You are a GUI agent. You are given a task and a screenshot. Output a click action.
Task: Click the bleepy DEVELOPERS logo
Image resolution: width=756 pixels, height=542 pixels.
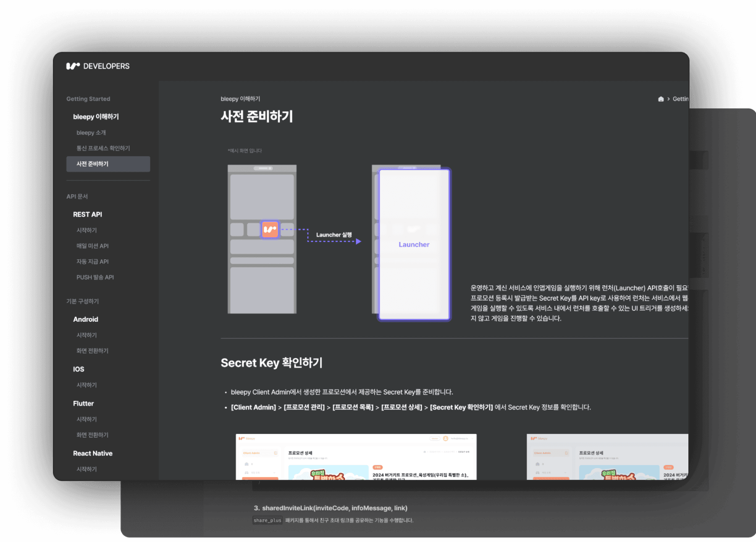pos(98,66)
